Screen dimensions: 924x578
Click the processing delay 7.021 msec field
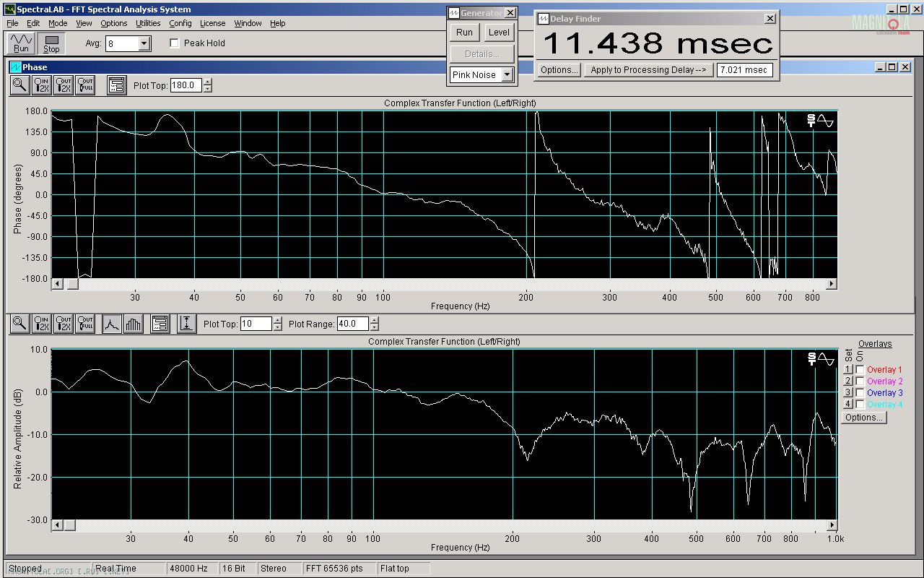744,70
